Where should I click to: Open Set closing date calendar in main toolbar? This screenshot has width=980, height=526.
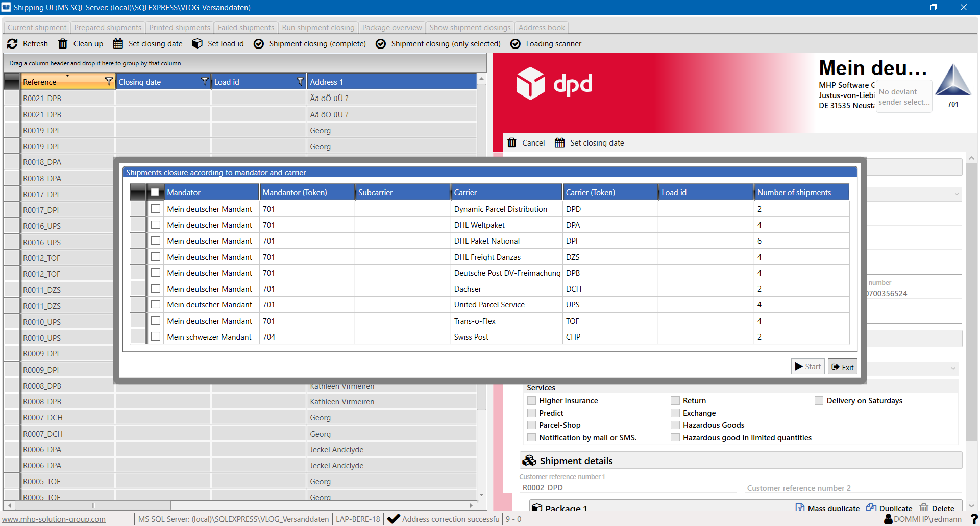[118, 44]
